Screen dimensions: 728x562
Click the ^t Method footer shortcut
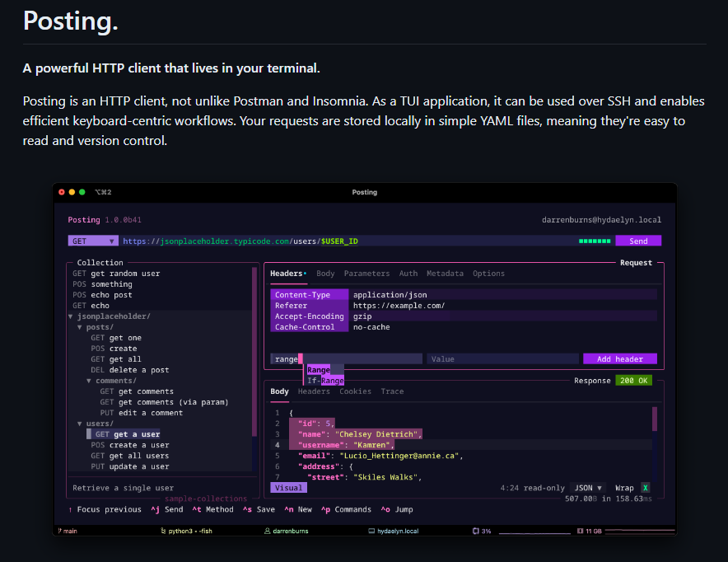click(213, 509)
